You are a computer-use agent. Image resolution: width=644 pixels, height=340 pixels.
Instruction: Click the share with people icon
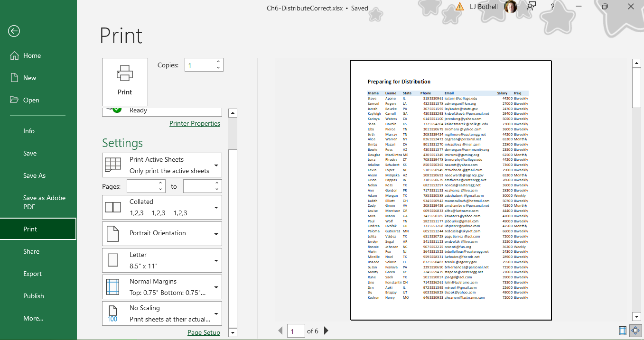click(x=531, y=6)
